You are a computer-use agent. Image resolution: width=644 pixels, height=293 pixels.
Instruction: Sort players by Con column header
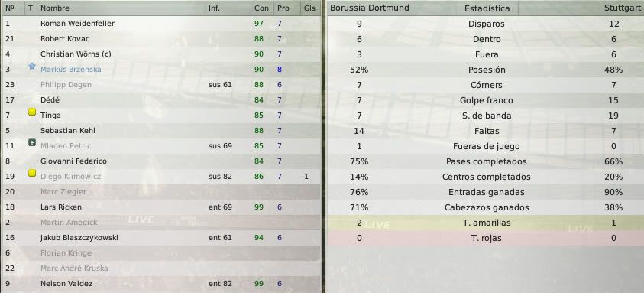click(262, 8)
